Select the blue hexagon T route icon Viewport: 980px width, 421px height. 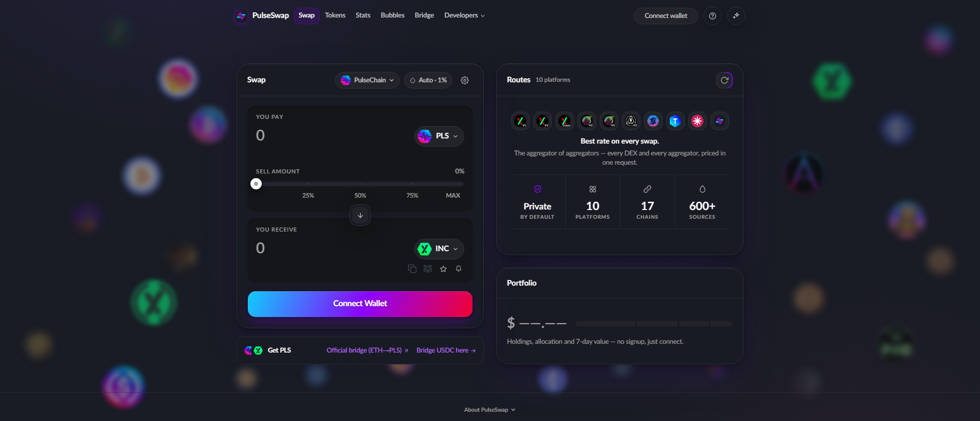click(x=675, y=121)
